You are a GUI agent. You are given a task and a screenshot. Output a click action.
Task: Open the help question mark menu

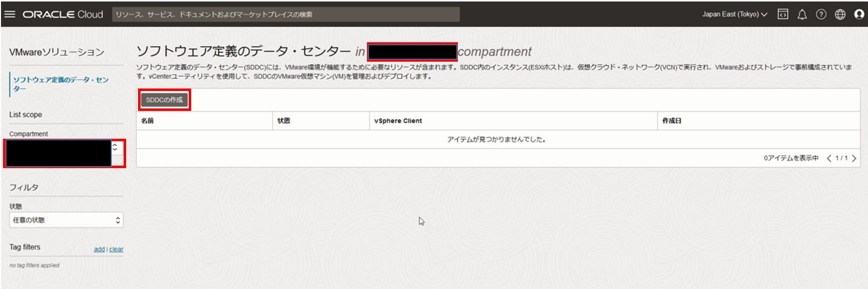click(x=821, y=14)
